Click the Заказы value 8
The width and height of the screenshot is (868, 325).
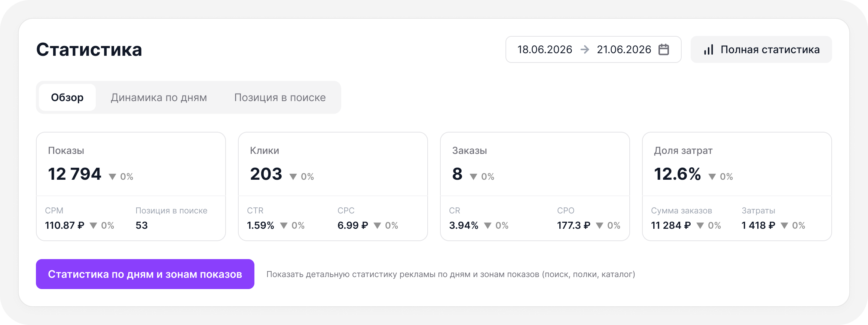(457, 174)
